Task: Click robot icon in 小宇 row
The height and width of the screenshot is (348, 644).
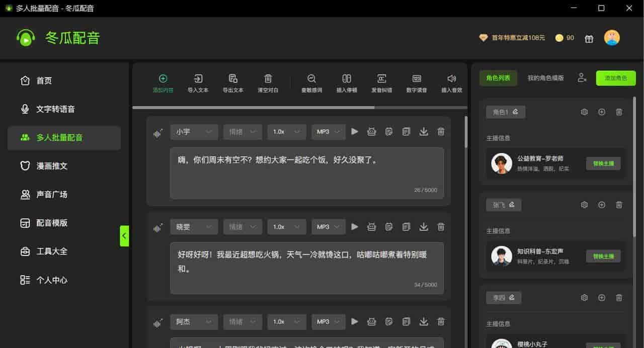Action: [x=372, y=131]
